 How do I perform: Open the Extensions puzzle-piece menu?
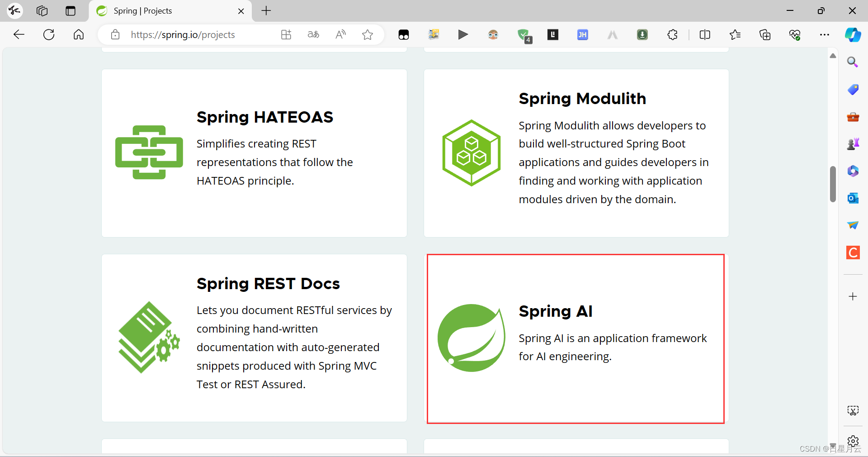pyautogui.click(x=672, y=34)
